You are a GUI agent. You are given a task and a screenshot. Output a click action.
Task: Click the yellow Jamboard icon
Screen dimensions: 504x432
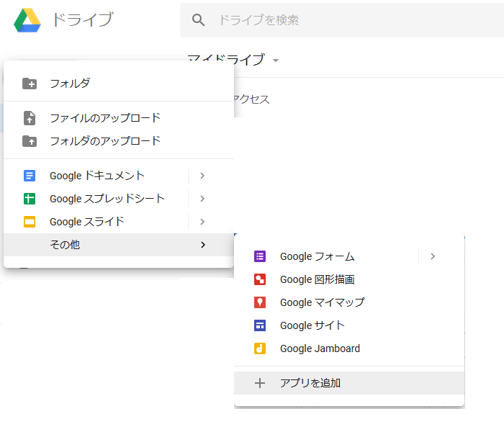pos(260,348)
